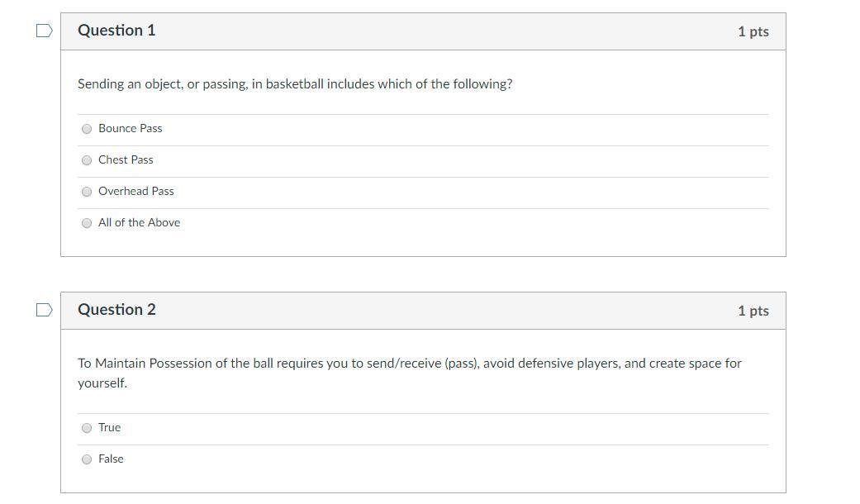Select the True radio button
Image resolution: width=860 pixels, height=504 pixels.
87,428
